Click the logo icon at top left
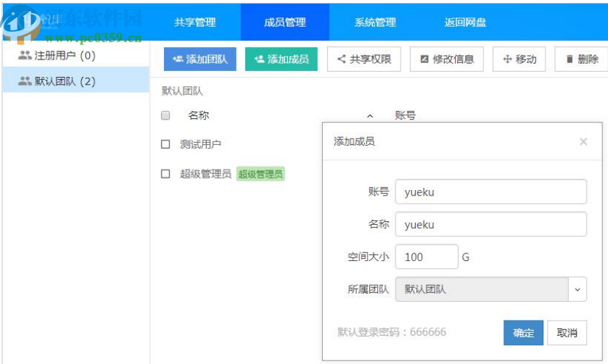The image size is (608, 364). click(20, 24)
